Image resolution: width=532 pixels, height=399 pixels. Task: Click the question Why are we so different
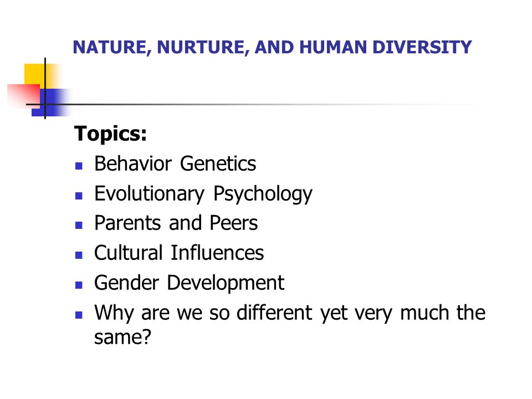(x=290, y=324)
